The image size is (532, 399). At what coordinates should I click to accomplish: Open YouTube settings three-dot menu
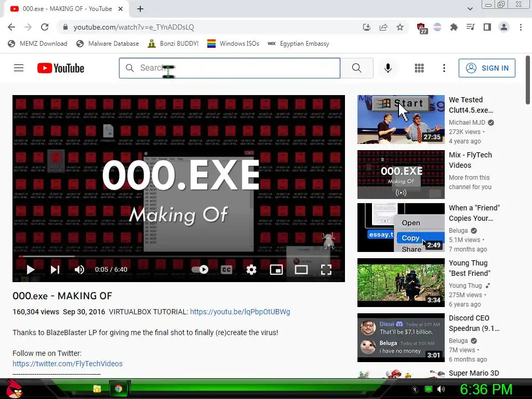444,68
